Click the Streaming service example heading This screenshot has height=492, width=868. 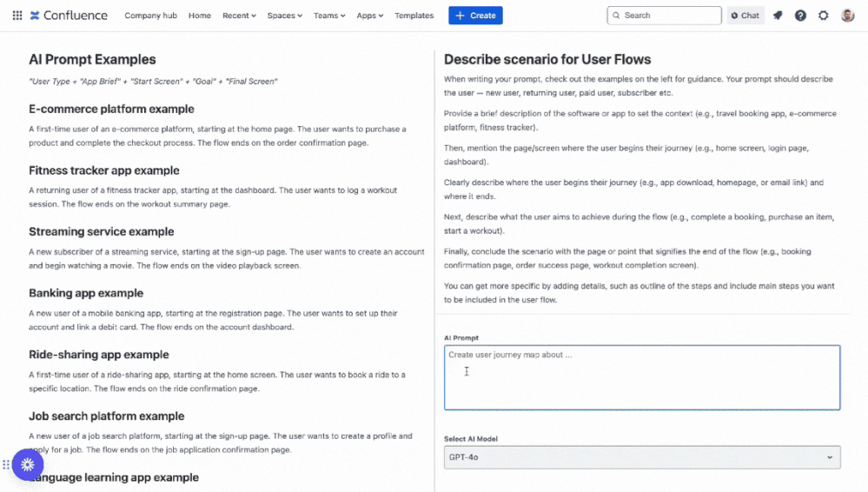coord(102,231)
